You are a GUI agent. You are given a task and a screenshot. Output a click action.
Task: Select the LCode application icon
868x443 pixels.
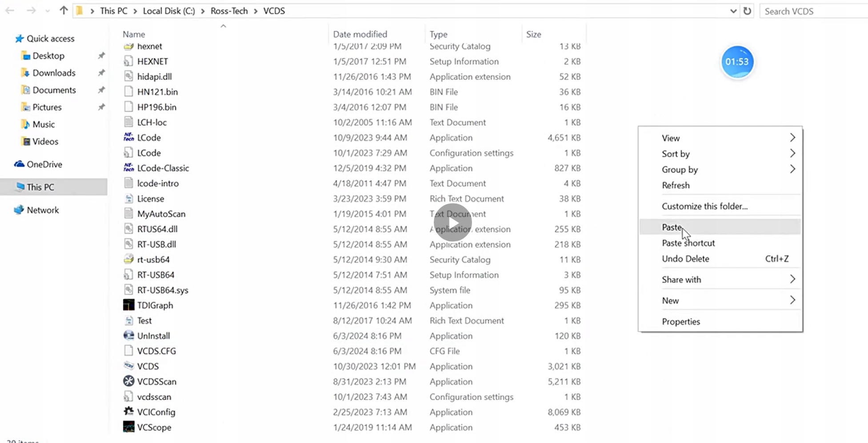(x=128, y=137)
